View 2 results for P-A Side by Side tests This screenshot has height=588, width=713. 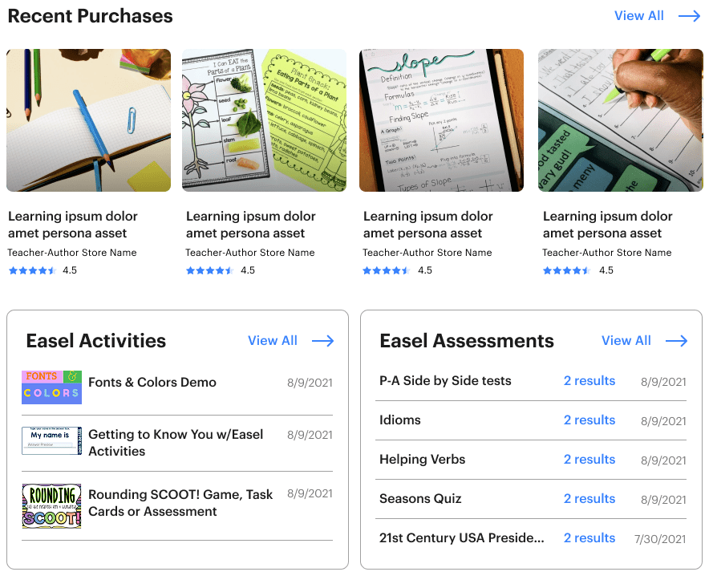589,380
